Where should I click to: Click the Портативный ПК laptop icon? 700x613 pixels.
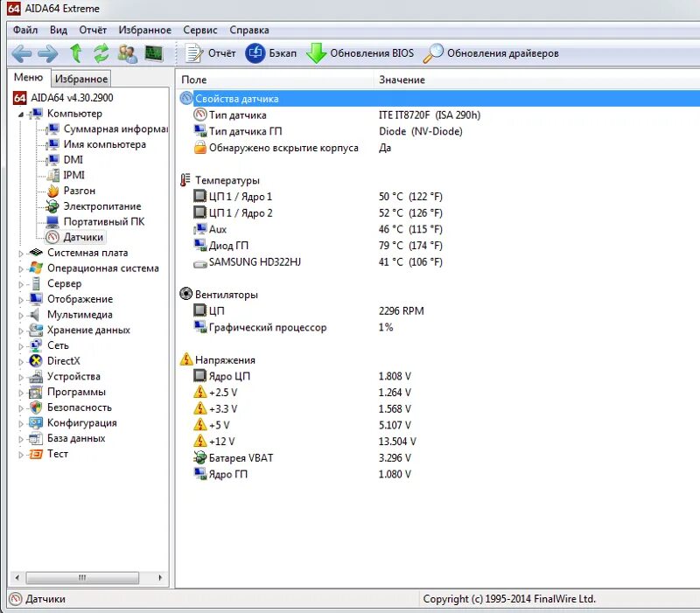(x=52, y=221)
